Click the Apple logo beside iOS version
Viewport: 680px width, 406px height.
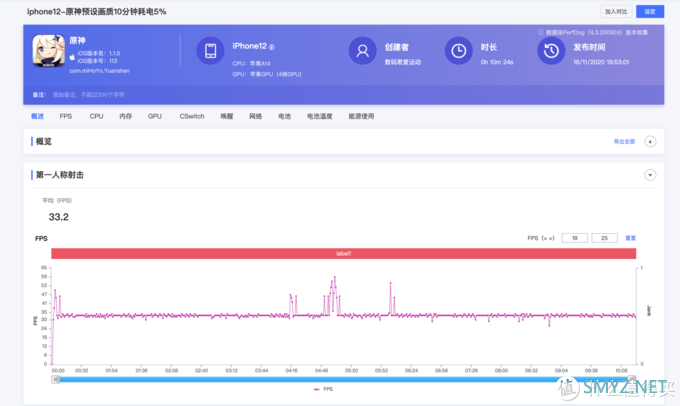[72, 57]
